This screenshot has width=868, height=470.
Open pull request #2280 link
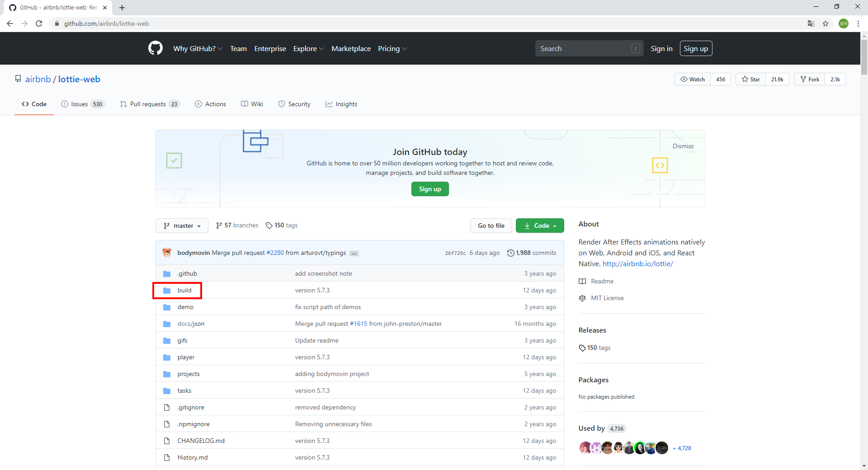(275, 253)
